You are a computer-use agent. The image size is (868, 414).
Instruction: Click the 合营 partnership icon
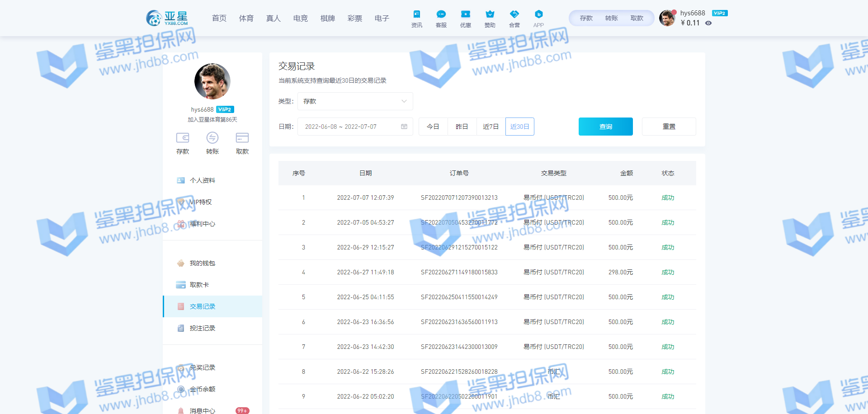pos(514,15)
